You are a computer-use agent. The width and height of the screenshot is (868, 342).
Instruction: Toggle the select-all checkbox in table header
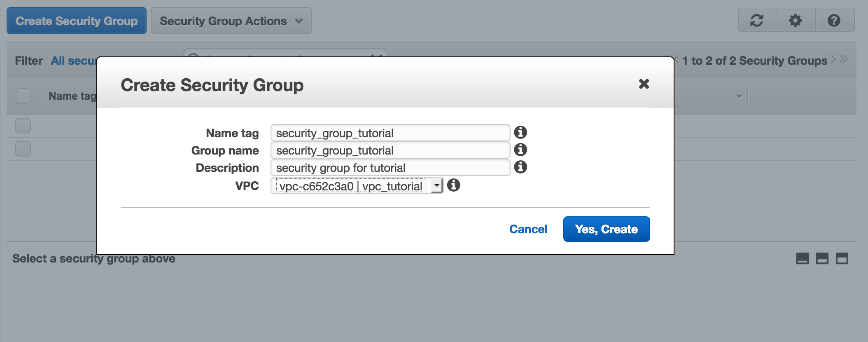(23, 96)
